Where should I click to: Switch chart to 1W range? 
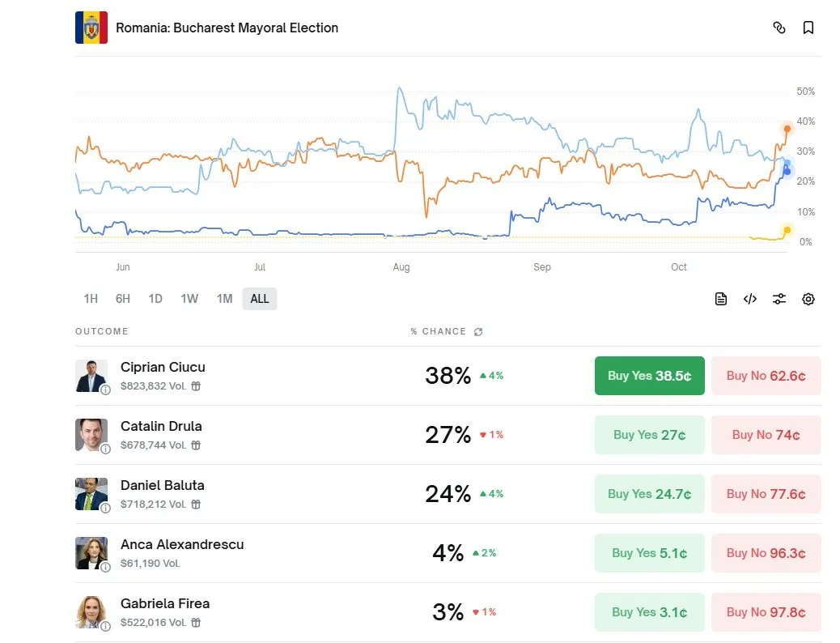tap(189, 299)
